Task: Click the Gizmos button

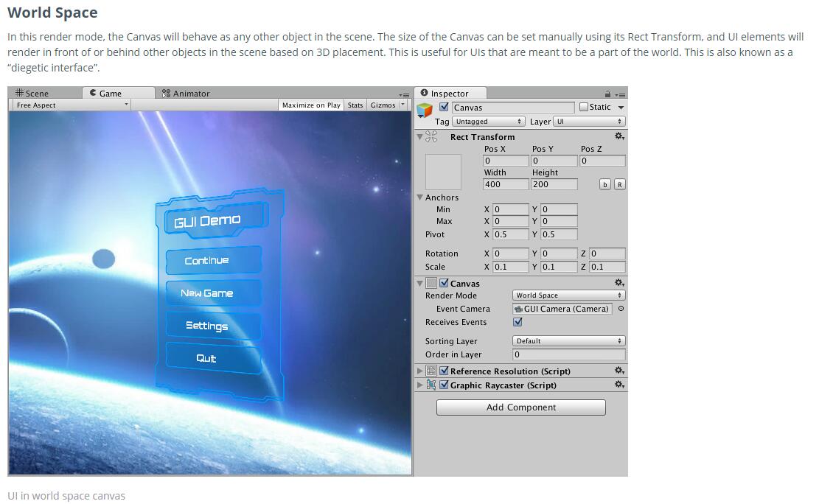Action: (383, 105)
